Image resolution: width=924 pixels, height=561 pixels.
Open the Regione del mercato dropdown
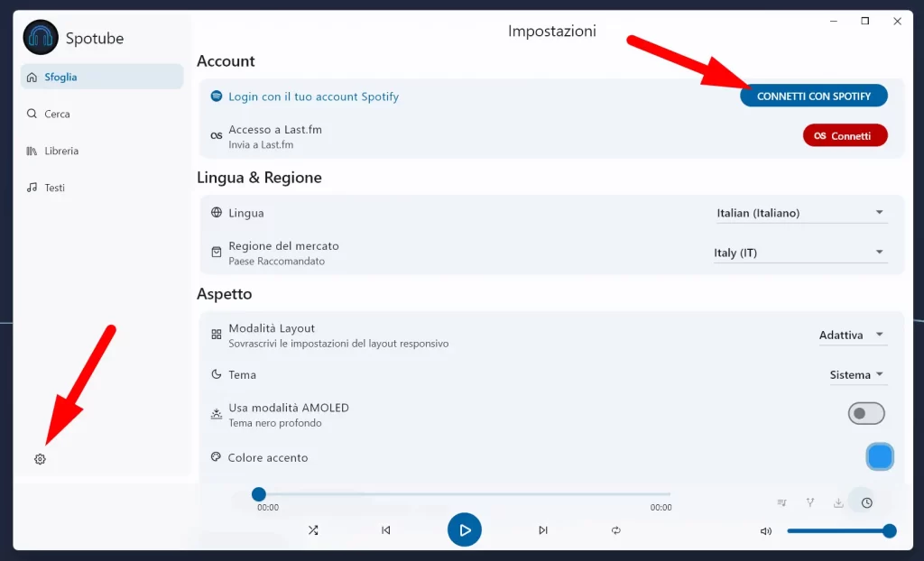point(800,253)
